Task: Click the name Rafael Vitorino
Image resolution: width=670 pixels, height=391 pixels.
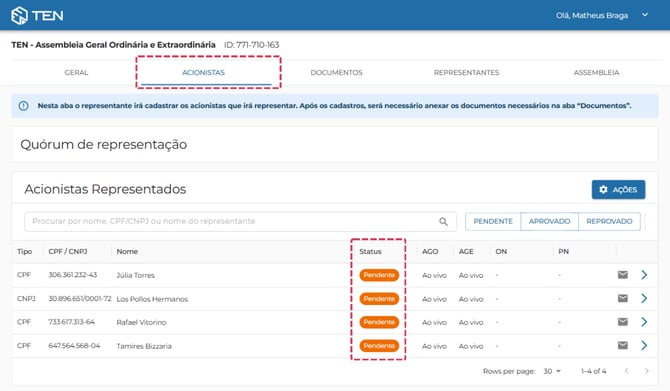Action: (141, 322)
